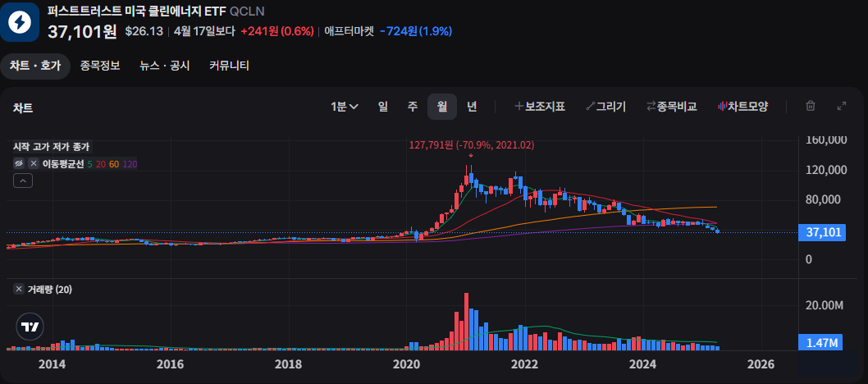
Task: Hide the moving average indicator eye icon
Action: point(20,164)
